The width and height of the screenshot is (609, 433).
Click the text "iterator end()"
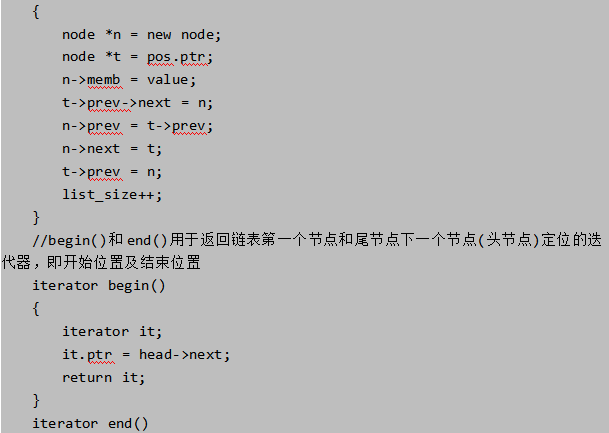coord(90,423)
